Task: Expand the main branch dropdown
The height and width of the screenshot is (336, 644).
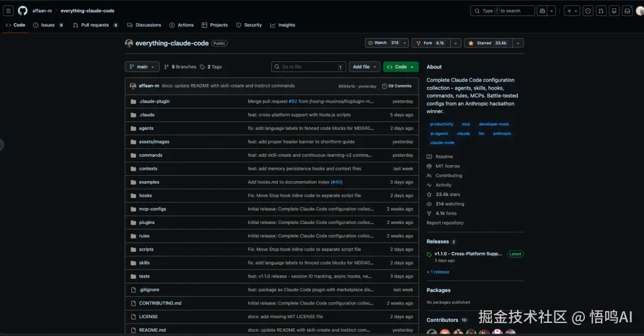Action: pos(142,67)
